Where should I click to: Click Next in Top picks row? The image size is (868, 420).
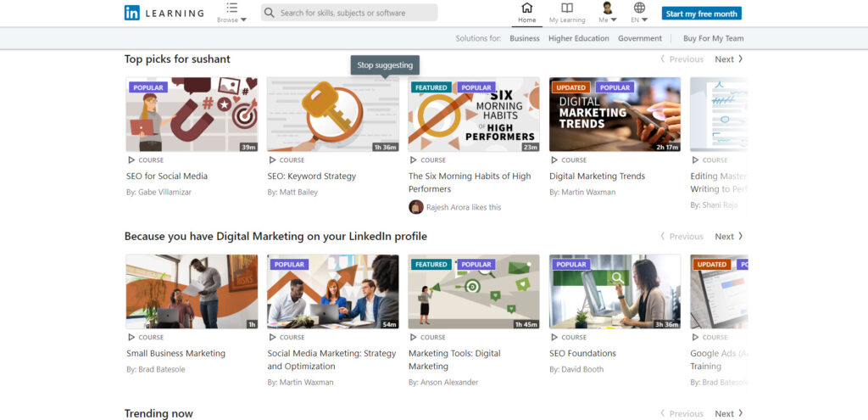coord(728,59)
